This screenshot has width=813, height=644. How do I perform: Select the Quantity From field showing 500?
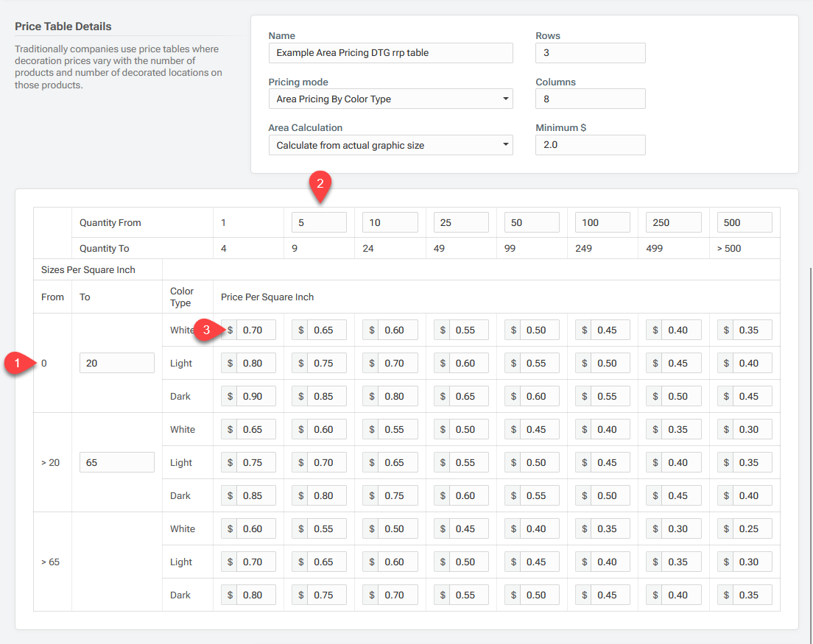tap(744, 222)
